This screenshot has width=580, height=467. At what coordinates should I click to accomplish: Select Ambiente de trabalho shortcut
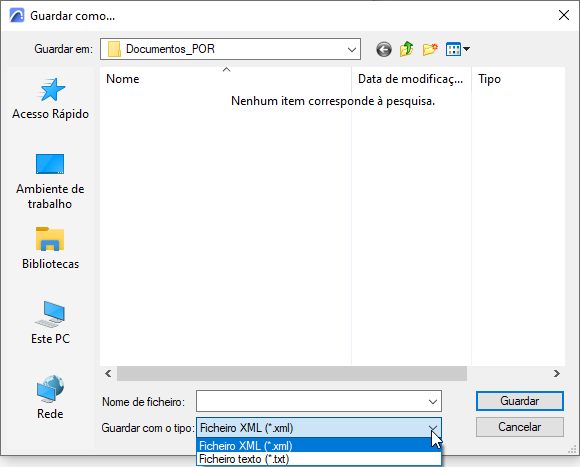pos(50,181)
